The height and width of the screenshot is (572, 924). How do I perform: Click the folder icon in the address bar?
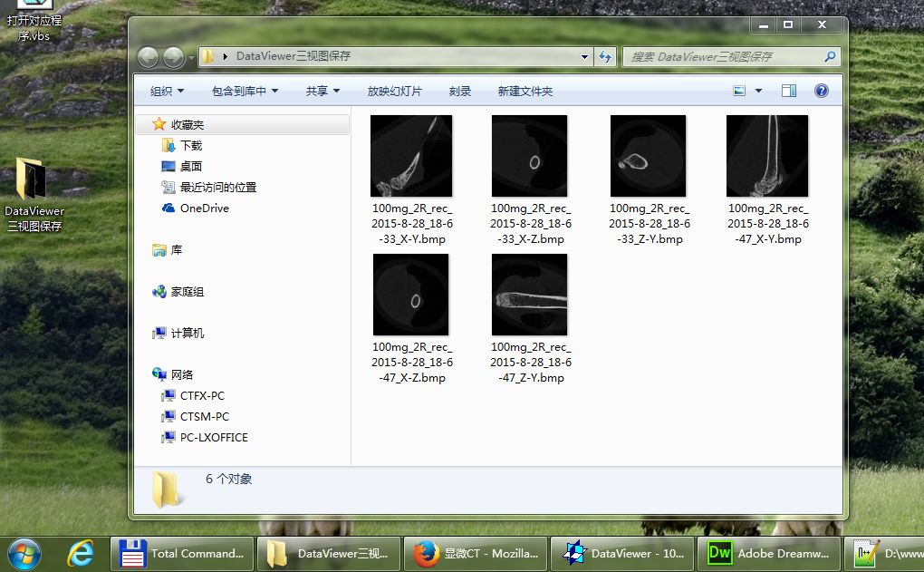207,56
